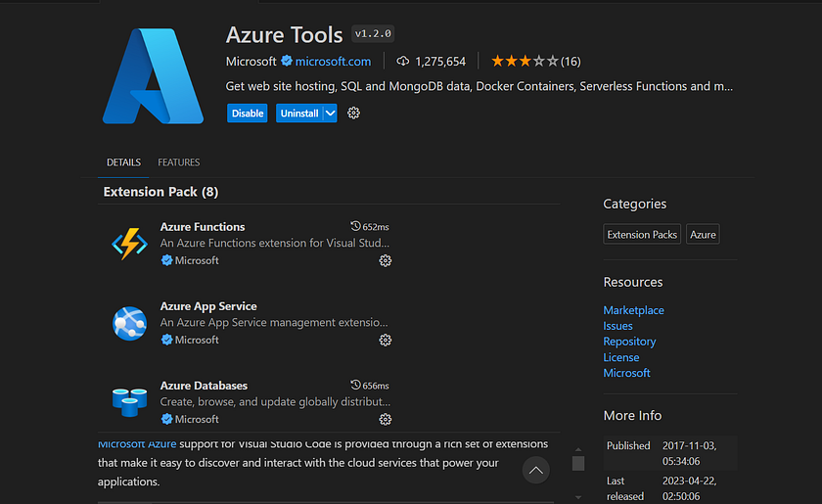Click the star rating for Azure Tools

click(524, 61)
